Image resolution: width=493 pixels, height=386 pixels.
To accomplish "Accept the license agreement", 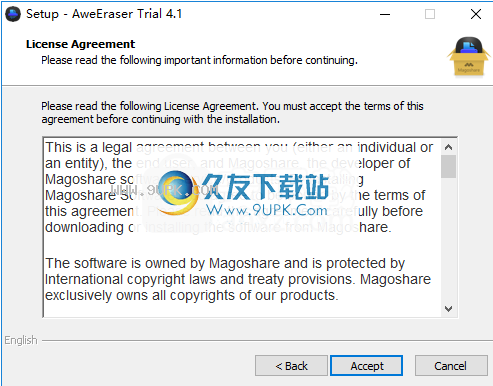I will (x=367, y=366).
